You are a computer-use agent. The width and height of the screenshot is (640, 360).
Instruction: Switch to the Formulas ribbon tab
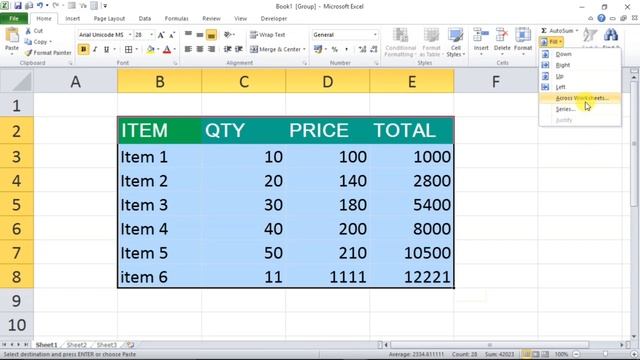[176, 18]
